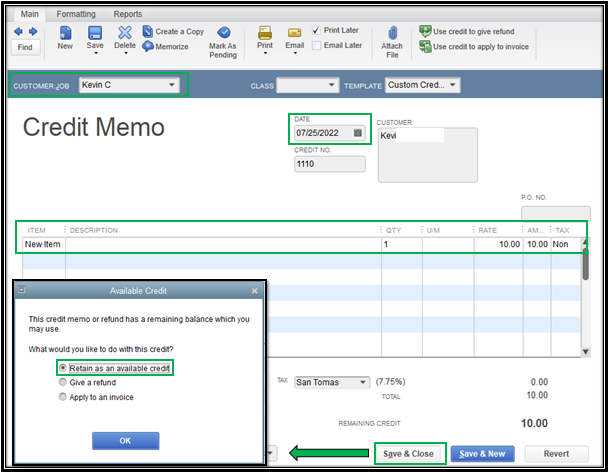609x472 pixels.
Task: Select Retain as an available credit
Action: pos(63,367)
